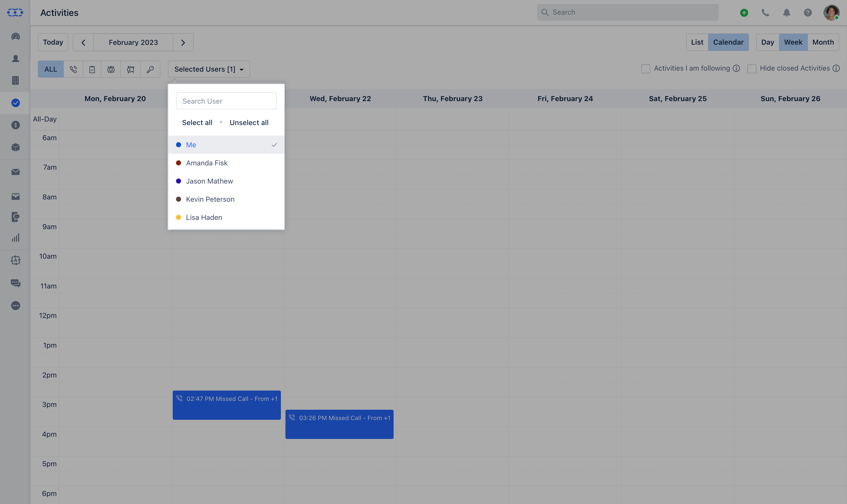Filter activities by the fifth type icon

131,69
